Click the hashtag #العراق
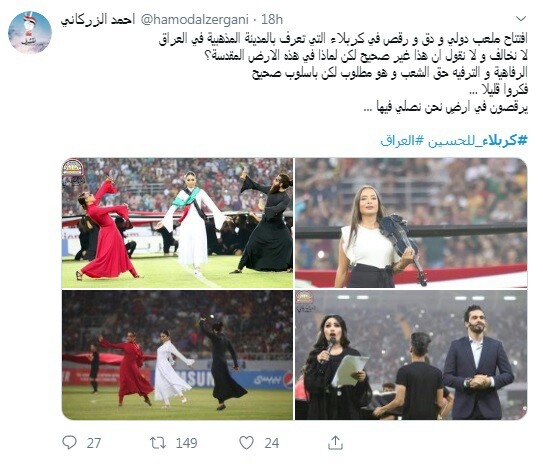The height and width of the screenshot is (466, 543). pos(402,141)
